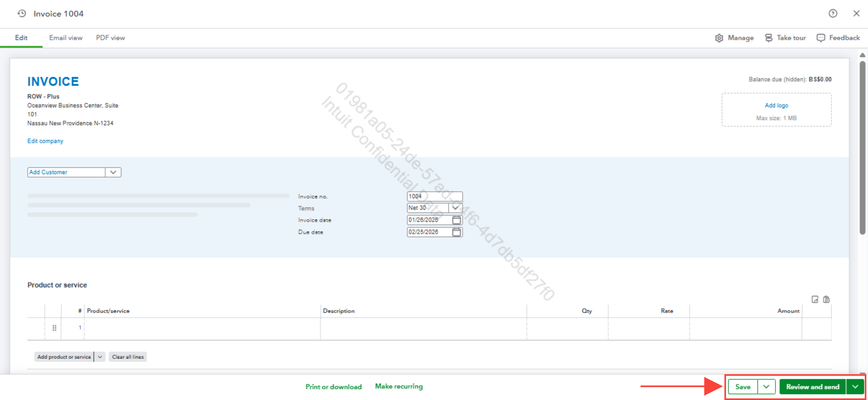Open the Invoice date calendar picker
The width and height of the screenshot is (868, 400).
point(456,220)
